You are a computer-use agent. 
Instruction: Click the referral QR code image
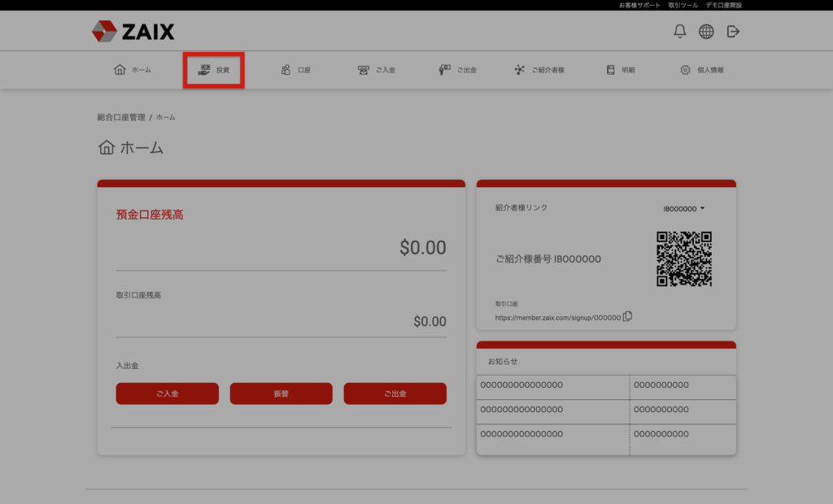pyautogui.click(x=684, y=259)
